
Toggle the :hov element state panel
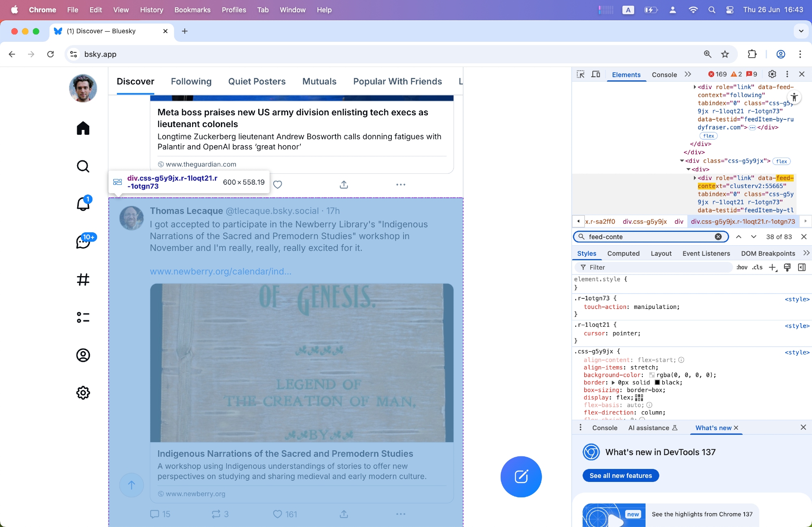click(x=742, y=267)
